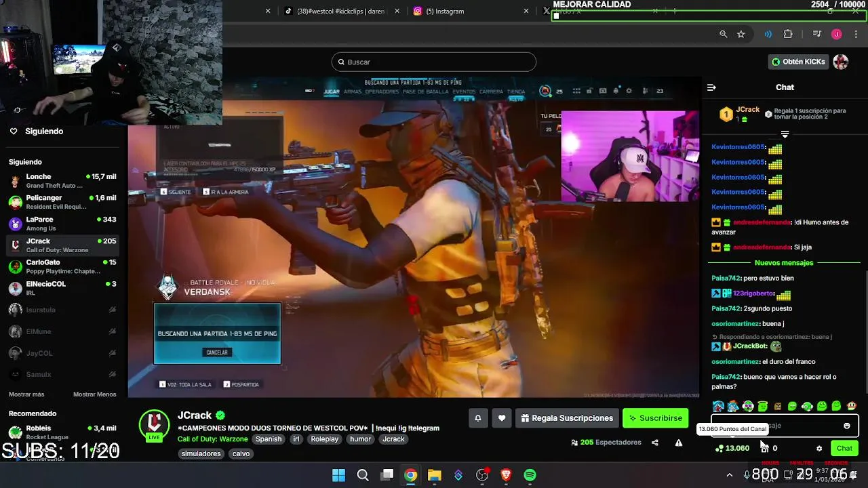Toggle microphone icon in system tray

(x=746, y=475)
